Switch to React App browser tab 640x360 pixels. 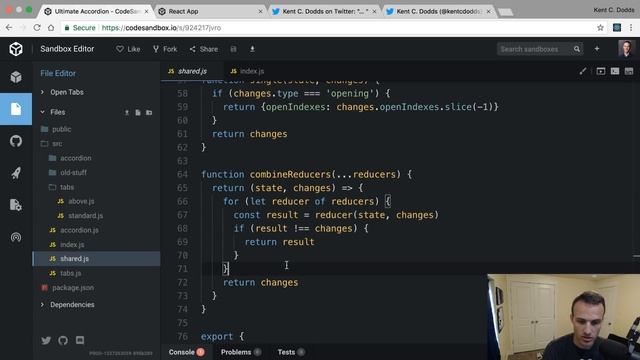[x=210, y=11]
